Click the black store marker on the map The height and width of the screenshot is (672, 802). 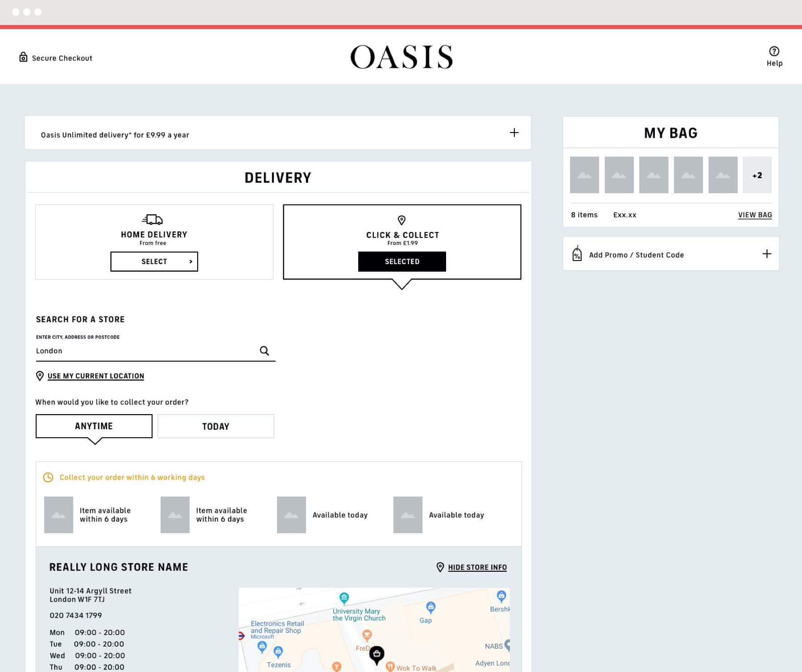(377, 655)
